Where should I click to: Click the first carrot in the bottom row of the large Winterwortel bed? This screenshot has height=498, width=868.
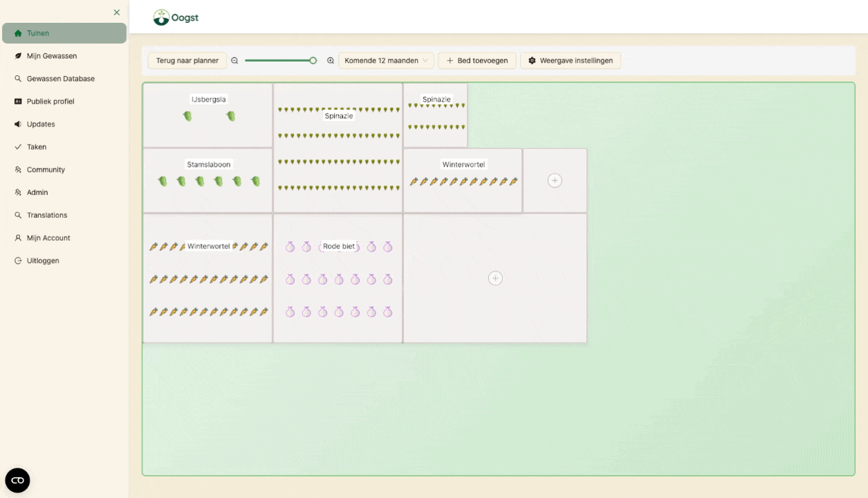click(154, 312)
